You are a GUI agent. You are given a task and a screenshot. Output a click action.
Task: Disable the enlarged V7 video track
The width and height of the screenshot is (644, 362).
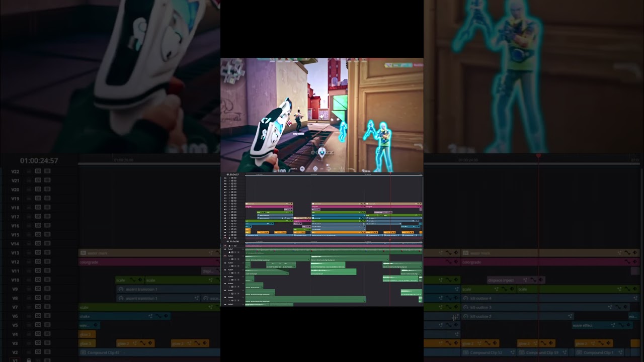(x=47, y=307)
